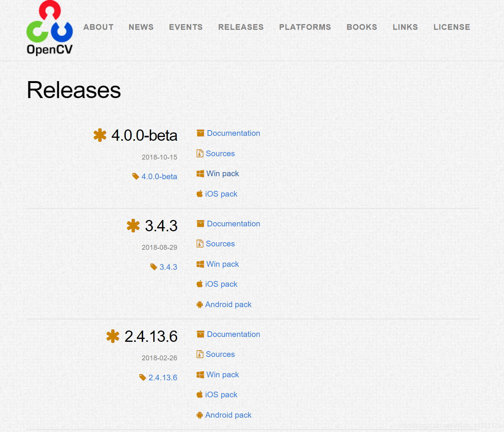Image resolution: width=504 pixels, height=432 pixels.
Task: Click the Sources zip icon for 3.4.3
Action: (200, 244)
